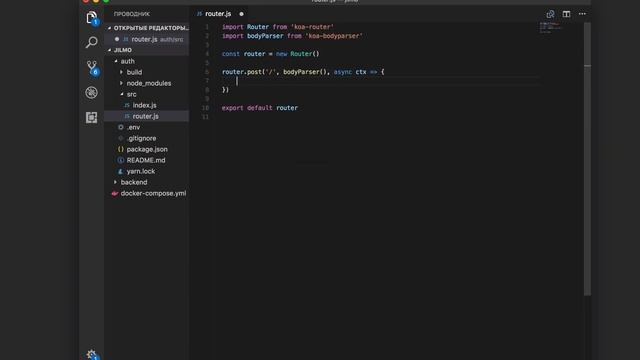
Task: Open the Debug view icon
Action: click(91, 93)
